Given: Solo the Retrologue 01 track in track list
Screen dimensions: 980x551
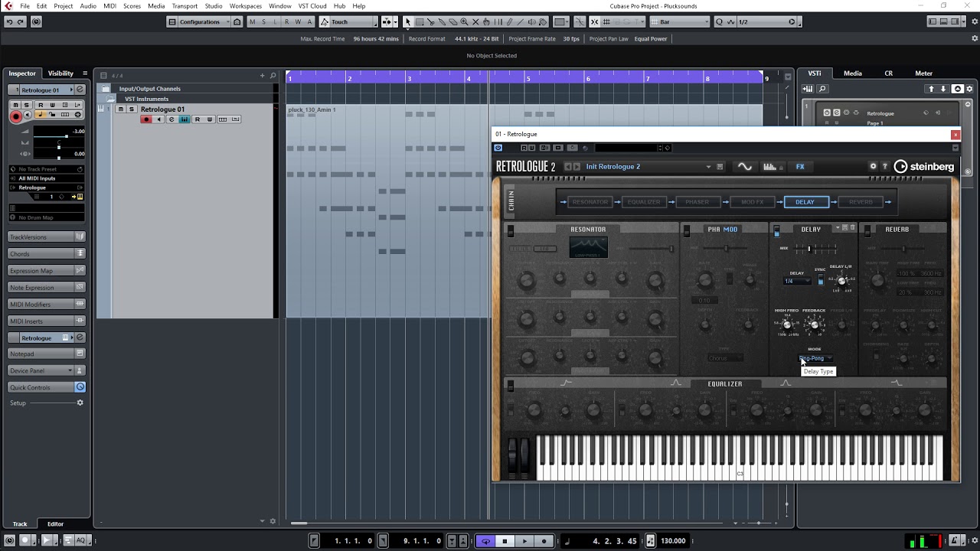Looking at the screenshot, I should pos(131,109).
